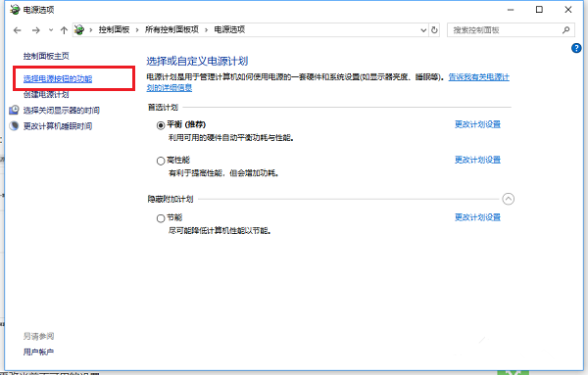Select the 高性能 power plan radio
Viewport: 588px width, 375px height.
(x=161, y=162)
